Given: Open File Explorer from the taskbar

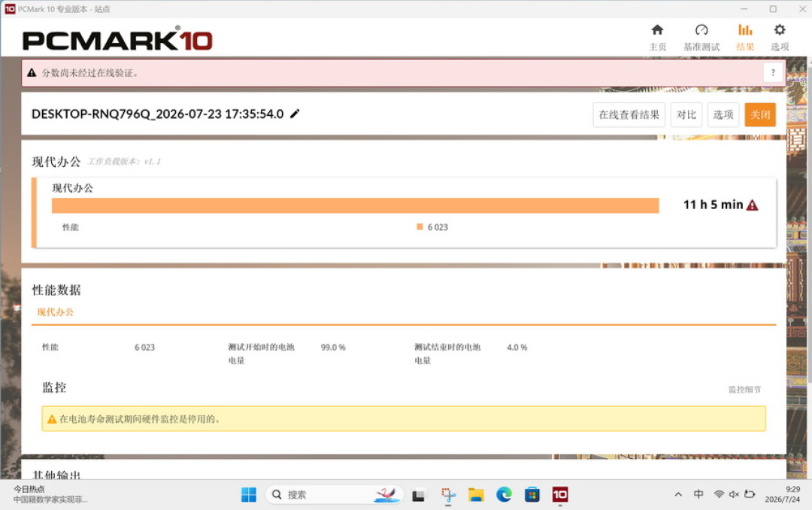Looking at the screenshot, I should 475,495.
